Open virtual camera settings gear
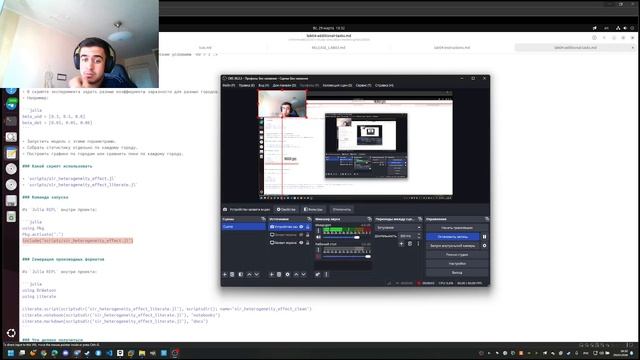640x360 pixels. [484, 246]
